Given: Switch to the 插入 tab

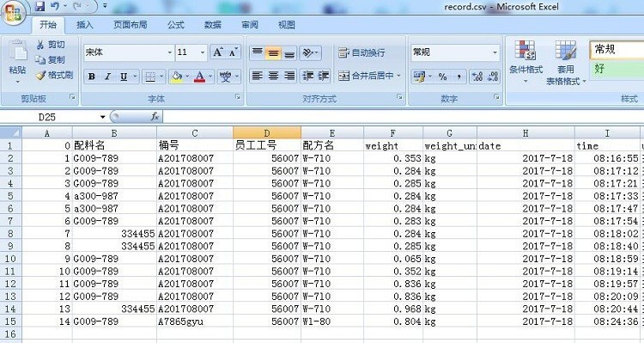Looking at the screenshot, I should coord(85,25).
